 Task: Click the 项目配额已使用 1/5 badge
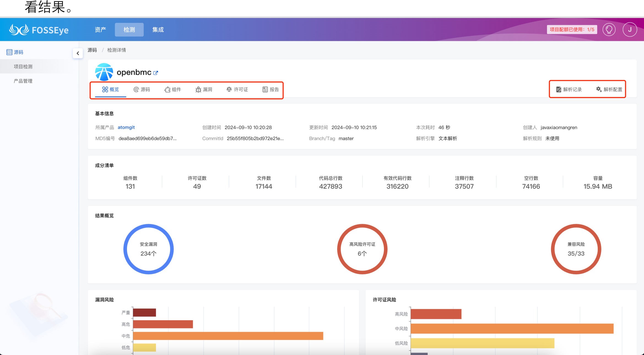coord(572,29)
